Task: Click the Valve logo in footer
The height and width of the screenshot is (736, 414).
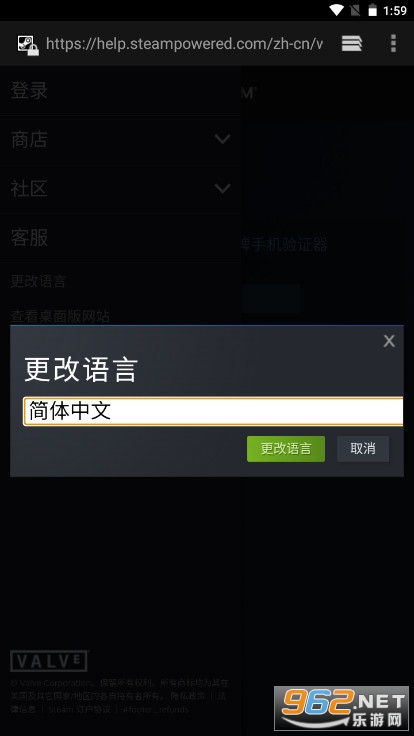Action: pos(49,661)
